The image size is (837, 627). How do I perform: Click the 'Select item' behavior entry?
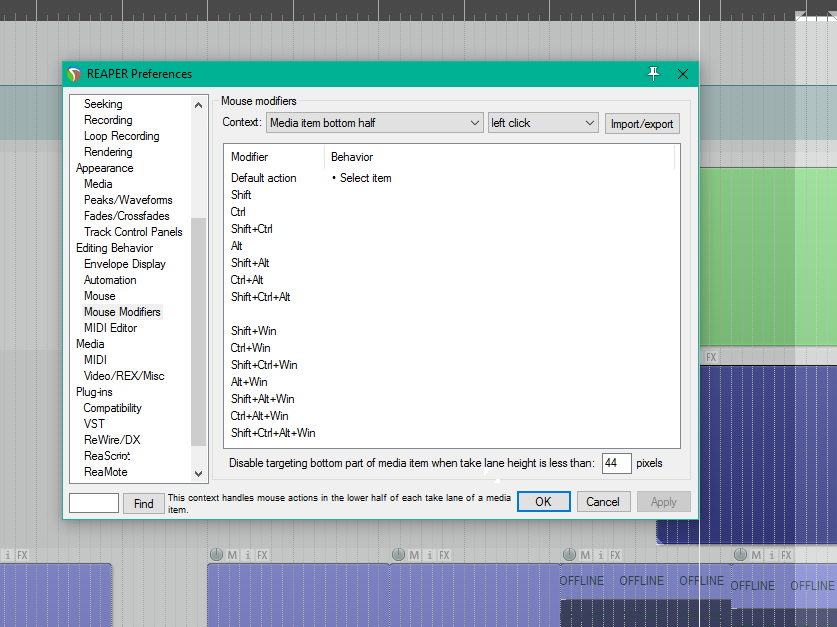point(366,178)
